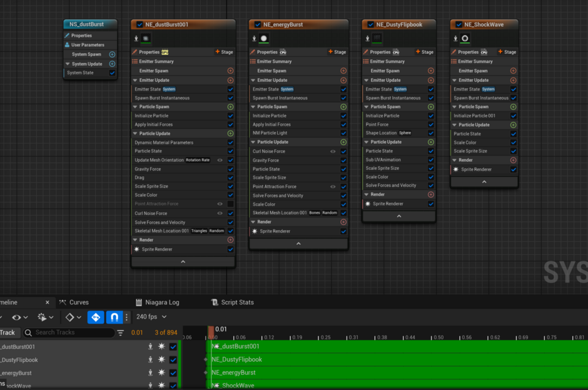This screenshot has width=588, height=390.
Task: Disable the NE_dustBurst001 emitter header checkbox
Action: pos(139,25)
